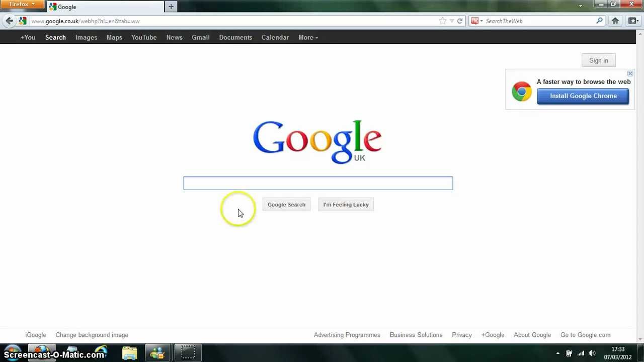Click the battery power tray icon

pos(569,353)
